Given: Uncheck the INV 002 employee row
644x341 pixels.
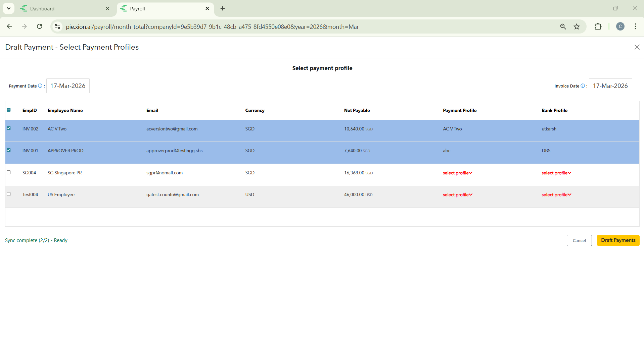Looking at the screenshot, I should click(9, 128).
